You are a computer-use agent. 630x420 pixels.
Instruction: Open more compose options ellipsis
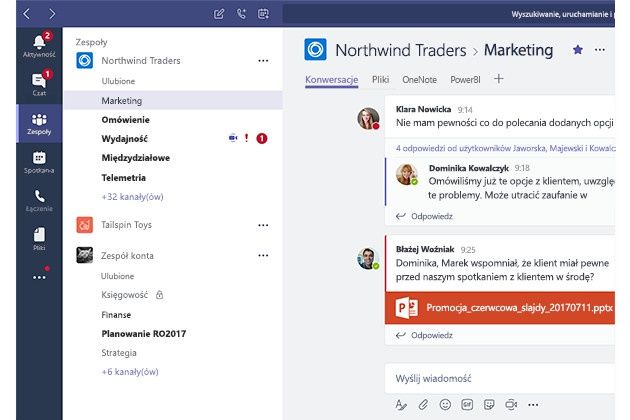pyautogui.click(x=533, y=405)
